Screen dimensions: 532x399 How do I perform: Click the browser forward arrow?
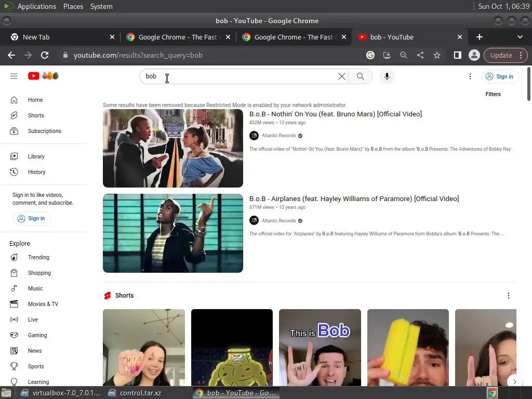[x=28, y=55]
